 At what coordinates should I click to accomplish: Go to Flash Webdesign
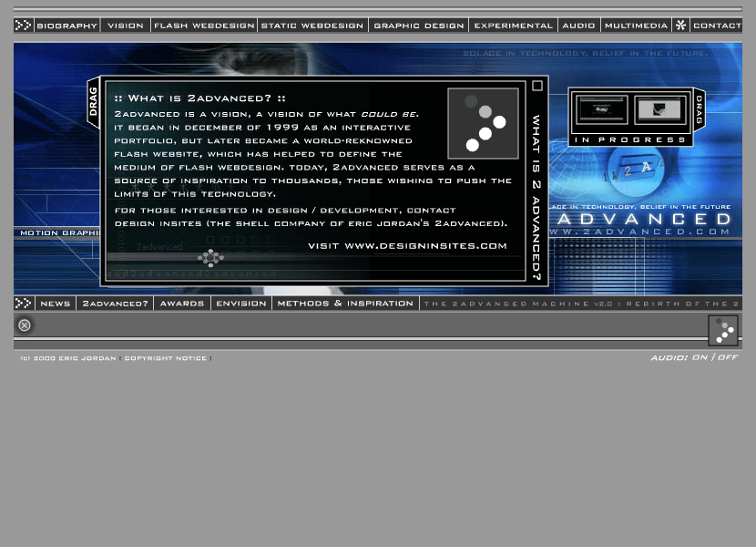[204, 26]
